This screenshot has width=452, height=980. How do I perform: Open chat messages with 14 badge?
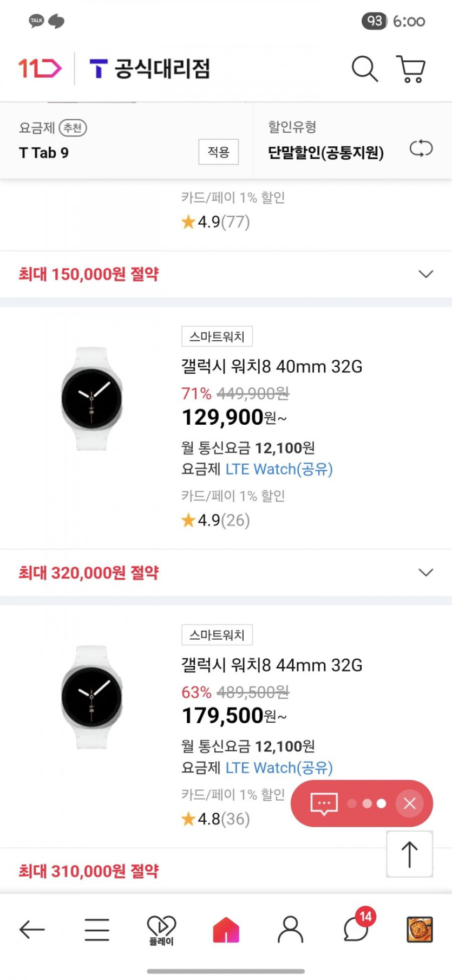pos(356,929)
